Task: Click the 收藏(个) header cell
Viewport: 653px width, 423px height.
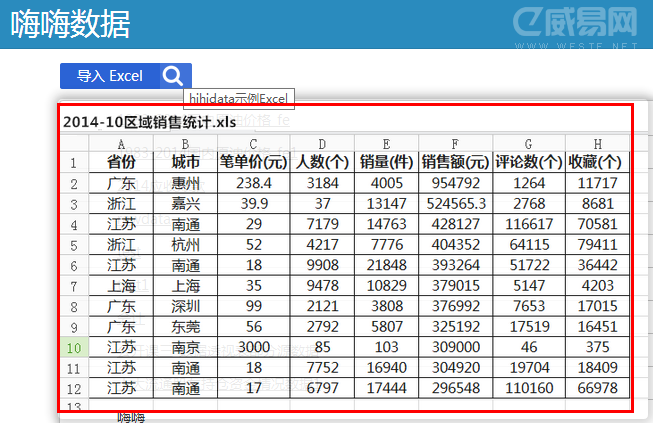Action: click(x=597, y=162)
